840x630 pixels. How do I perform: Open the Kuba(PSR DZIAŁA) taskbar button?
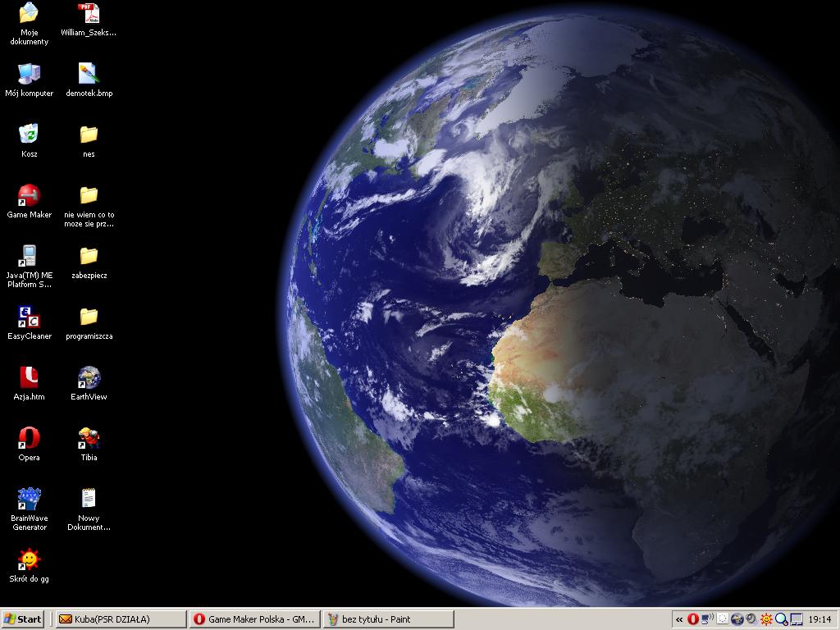point(121,619)
